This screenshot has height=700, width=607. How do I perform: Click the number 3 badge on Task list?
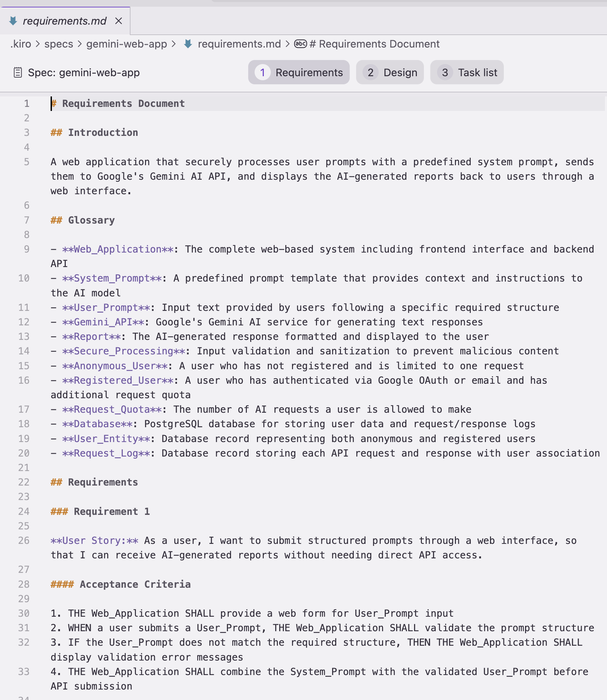click(x=445, y=72)
